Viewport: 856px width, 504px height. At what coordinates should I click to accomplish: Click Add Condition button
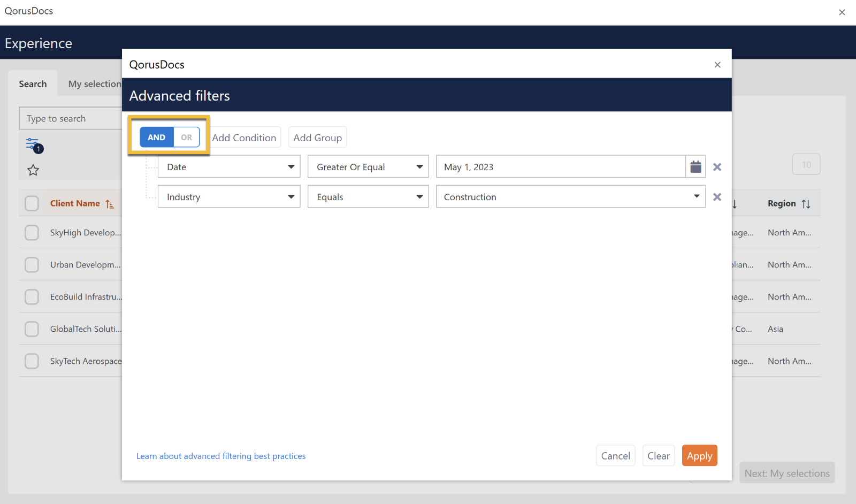tap(244, 138)
